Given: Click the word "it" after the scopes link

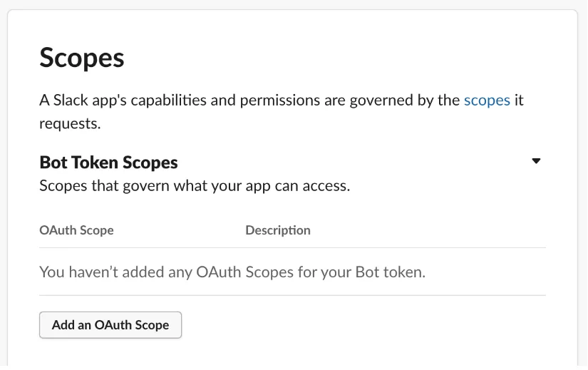Looking at the screenshot, I should (519, 100).
